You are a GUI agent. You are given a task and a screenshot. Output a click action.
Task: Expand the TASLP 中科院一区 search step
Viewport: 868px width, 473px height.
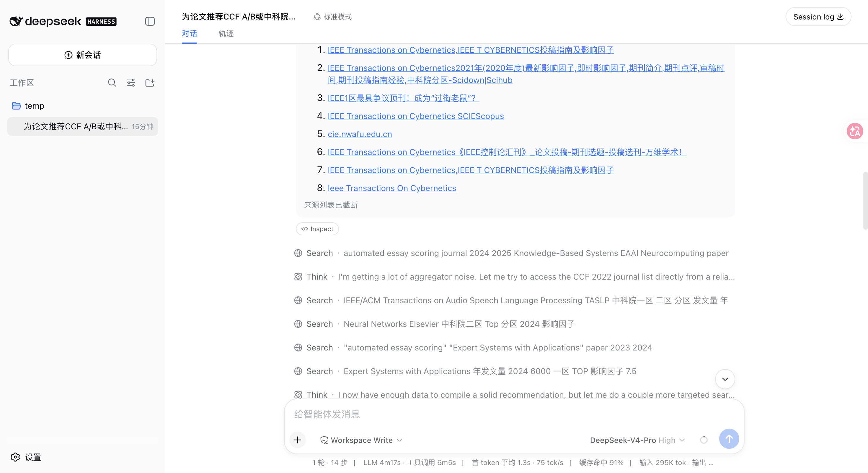pos(511,300)
